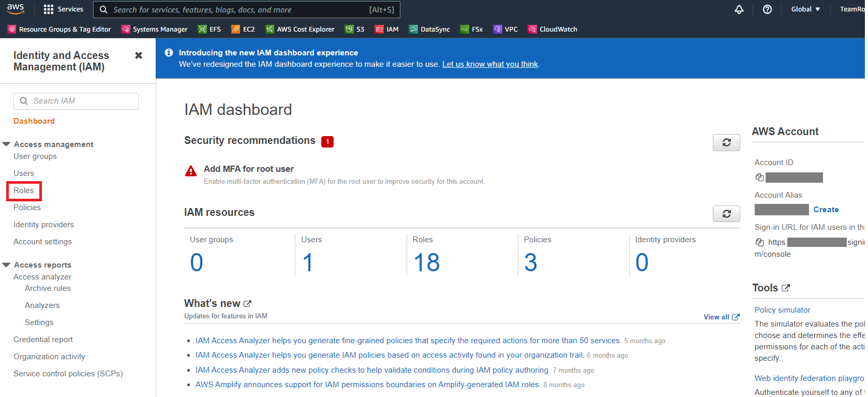This screenshot has height=397, width=868.
Task: Open the Policy simulator link
Action: (782, 310)
